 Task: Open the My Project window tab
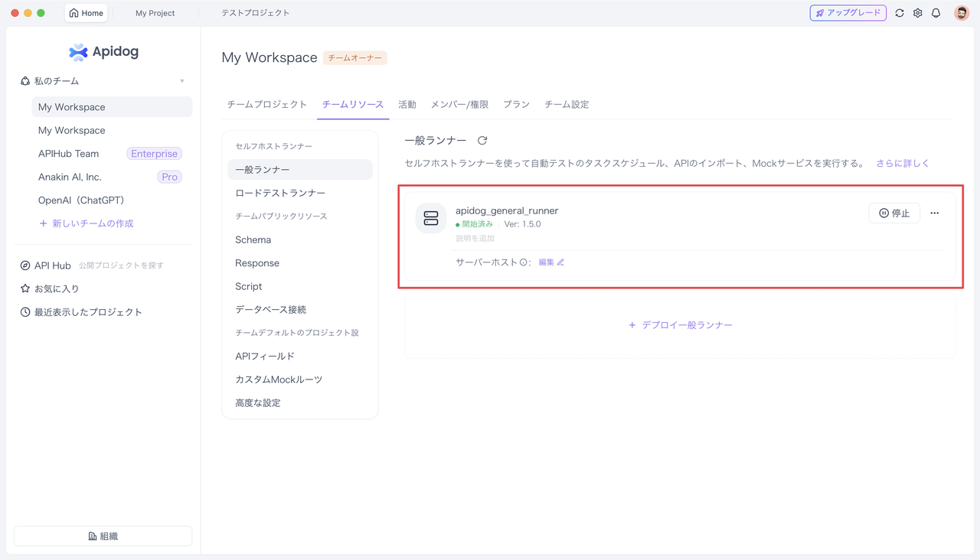155,13
